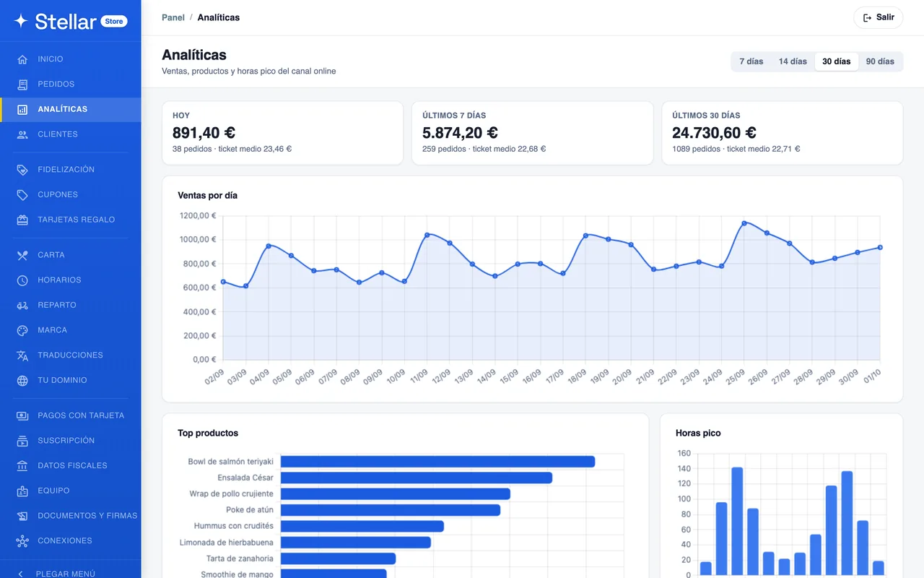This screenshot has height=578, width=924.
Task: Click the Analíticas chart icon
Action: click(22, 110)
